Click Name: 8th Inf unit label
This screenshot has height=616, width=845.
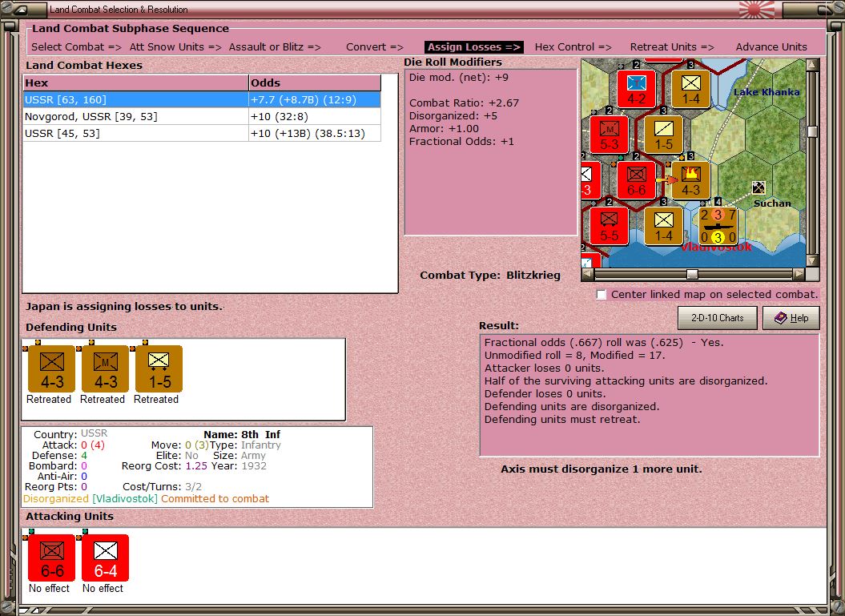tap(242, 434)
